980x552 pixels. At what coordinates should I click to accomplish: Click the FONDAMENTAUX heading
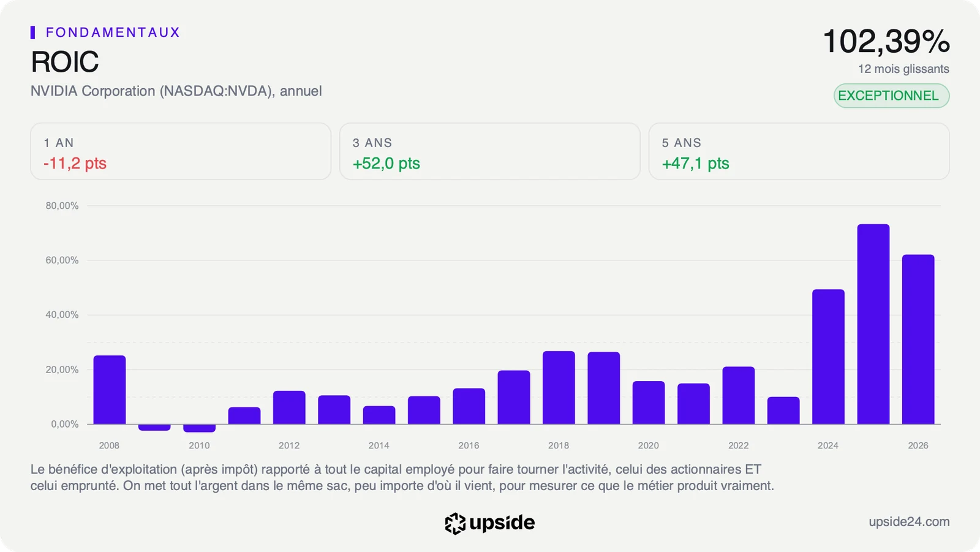coord(113,32)
